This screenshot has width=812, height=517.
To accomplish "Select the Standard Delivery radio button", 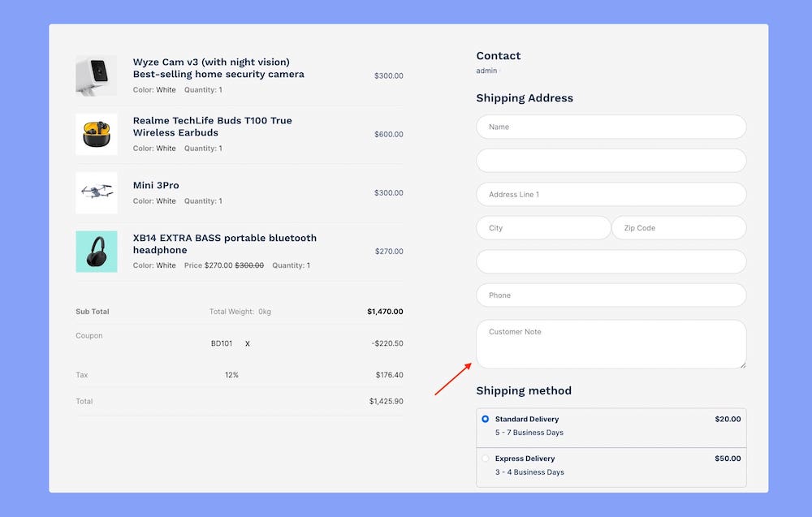I will 486,420.
